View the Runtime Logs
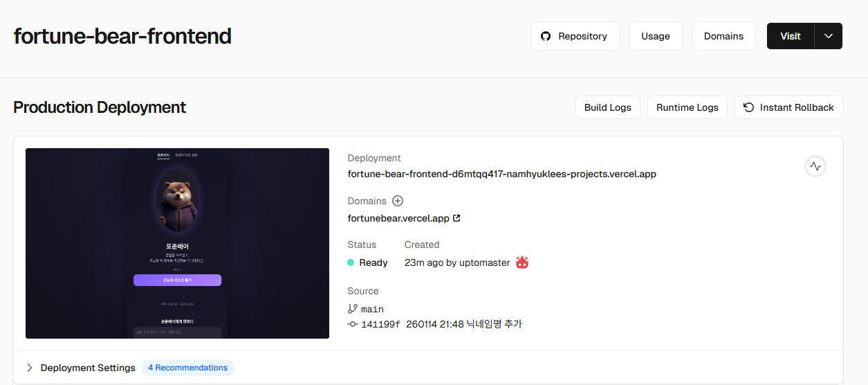Image resolution: width=868 pixels, height=385 pixels. tap(687, 107)
